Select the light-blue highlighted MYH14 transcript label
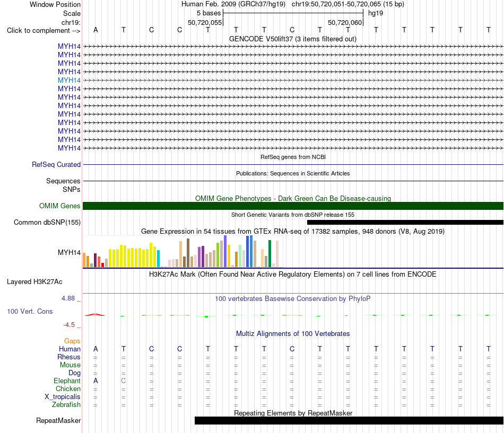 (69, 81)
